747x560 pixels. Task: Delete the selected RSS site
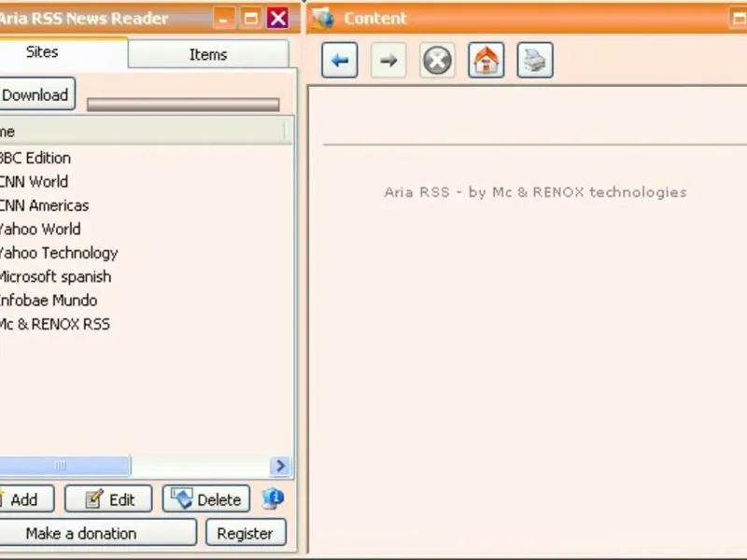(x=206, y=499)
